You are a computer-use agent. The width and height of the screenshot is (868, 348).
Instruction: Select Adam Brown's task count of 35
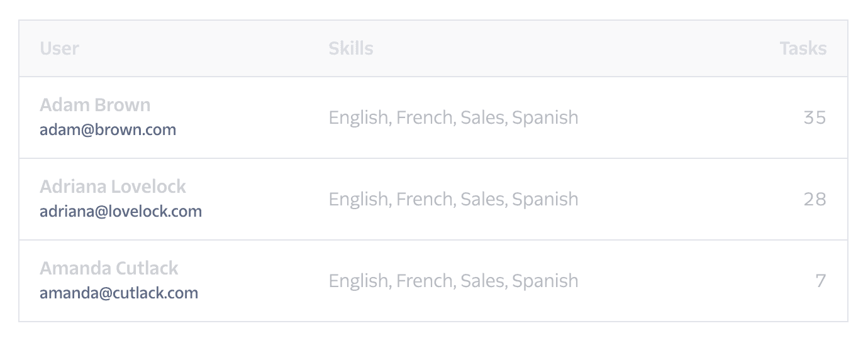(x=815, y=117)
